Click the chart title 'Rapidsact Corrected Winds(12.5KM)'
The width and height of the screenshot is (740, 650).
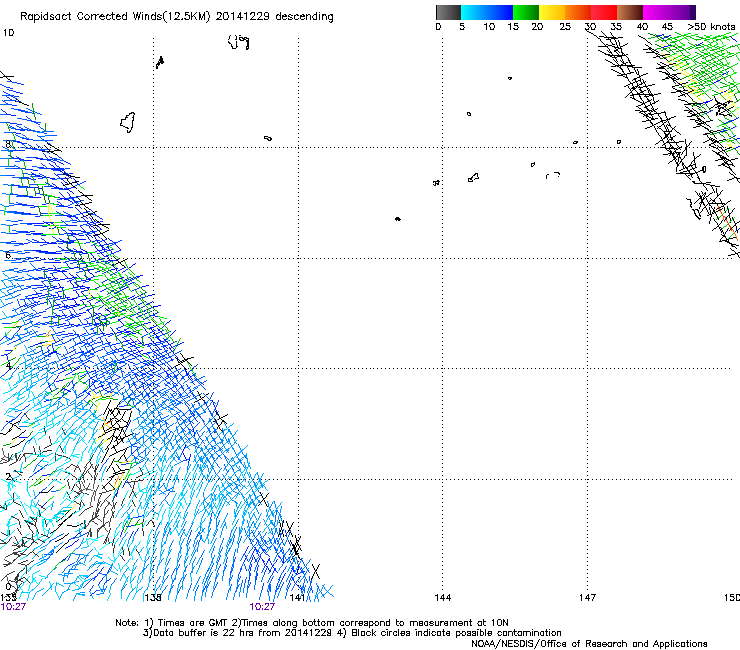115,16
